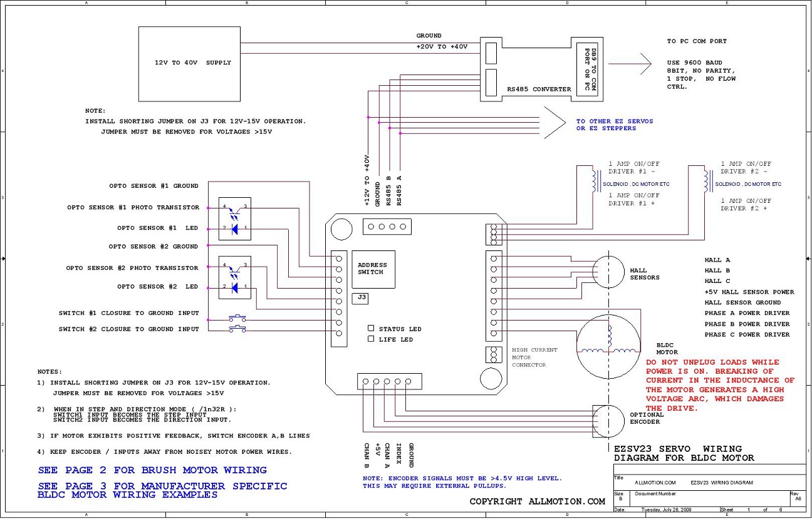Screen dimensions: 812x519
Task: Click OPTO SENSOR #1 PHOTO TRANSISTOR label
Action: (x=133, y=207)
